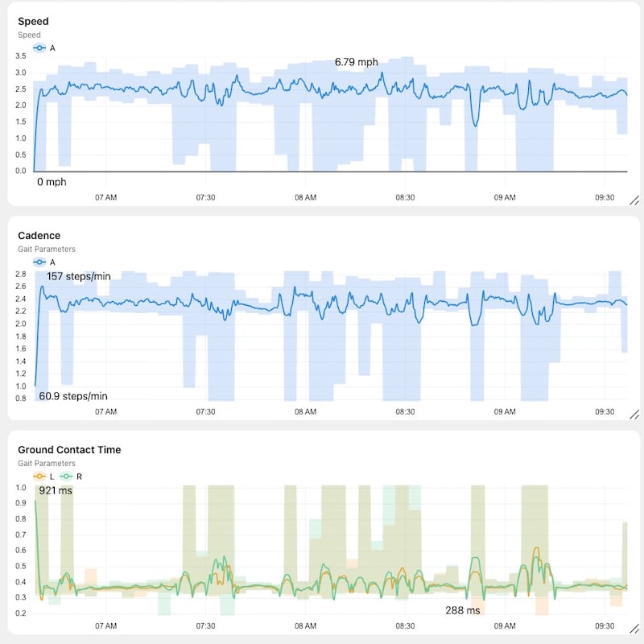Click the 0 mph minimum label
Image resolution: width=644 pixels, height=644 pixels.
point(52,182)
